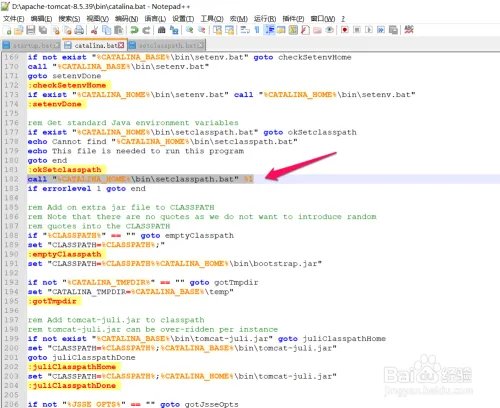Screen dimensions: 500x408
Task: Click the Redo toolbar icon
Action: 146,30
